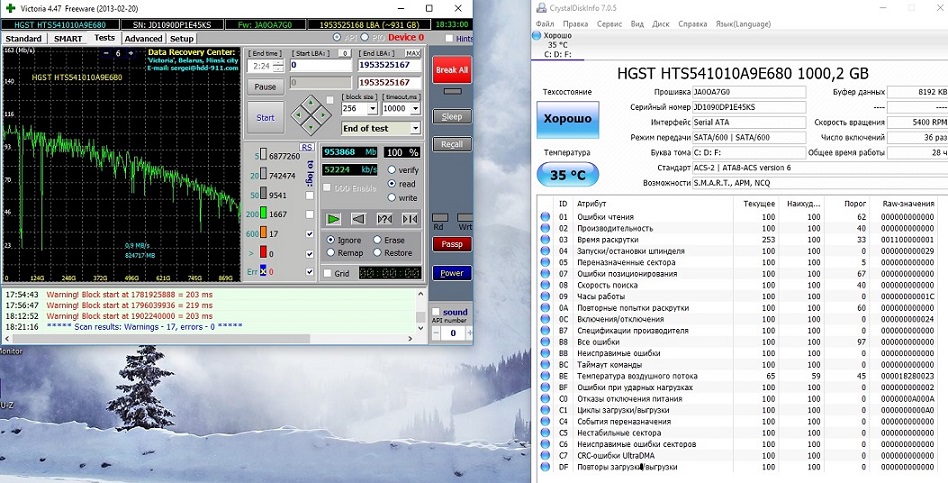This screenshot has width=948, height=483.
Task: Select the read radio button
Action: (391, 184)
